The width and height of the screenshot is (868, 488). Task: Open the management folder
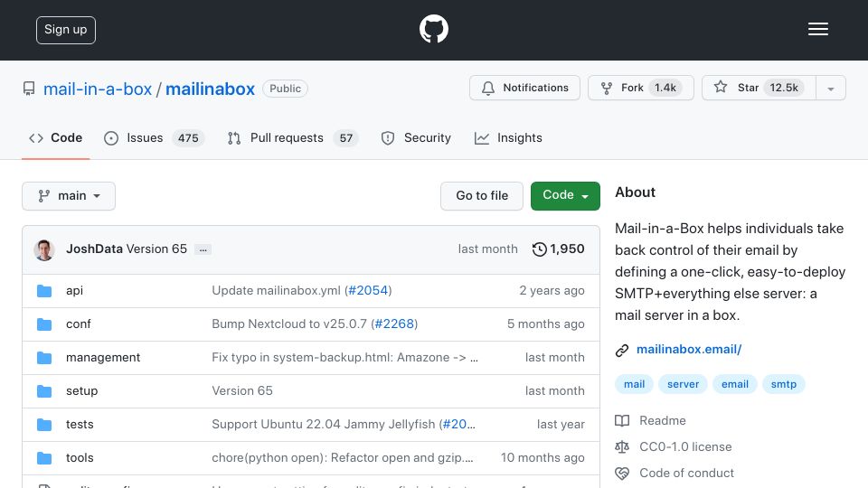point(103,358)
